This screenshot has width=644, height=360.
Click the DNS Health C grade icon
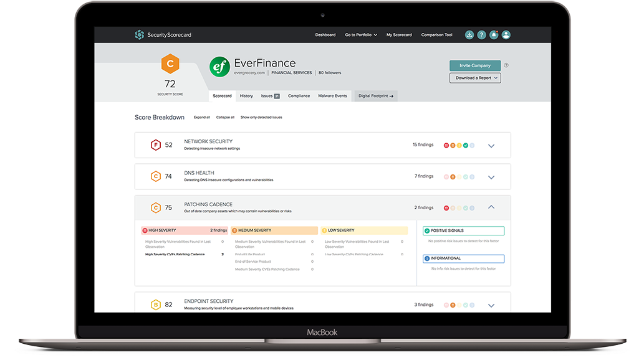pyautogui.click(x=156, y=176)
